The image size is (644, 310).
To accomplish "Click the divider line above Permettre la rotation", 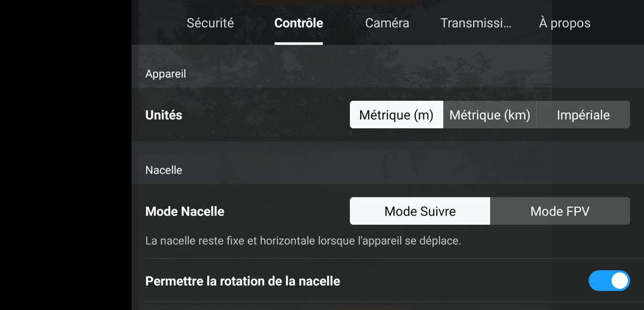I will coord(387,259).
